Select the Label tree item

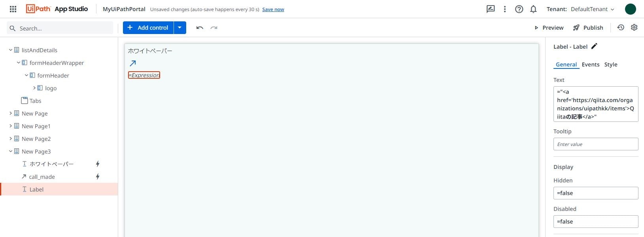tap(59, 189)
